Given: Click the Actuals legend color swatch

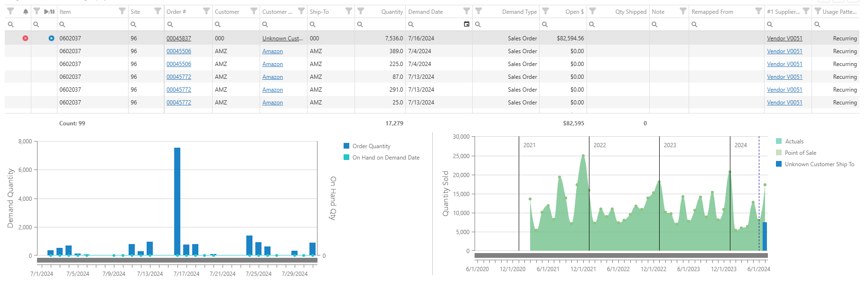Looking at the screenshot, I should click(x=779, y=141).
